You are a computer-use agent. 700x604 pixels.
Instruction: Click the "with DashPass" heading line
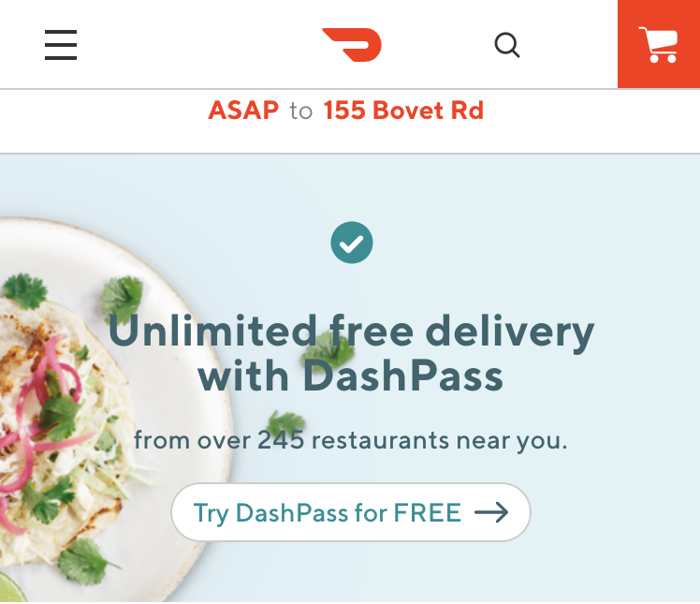pyautogui.click(x=351, y=376)
